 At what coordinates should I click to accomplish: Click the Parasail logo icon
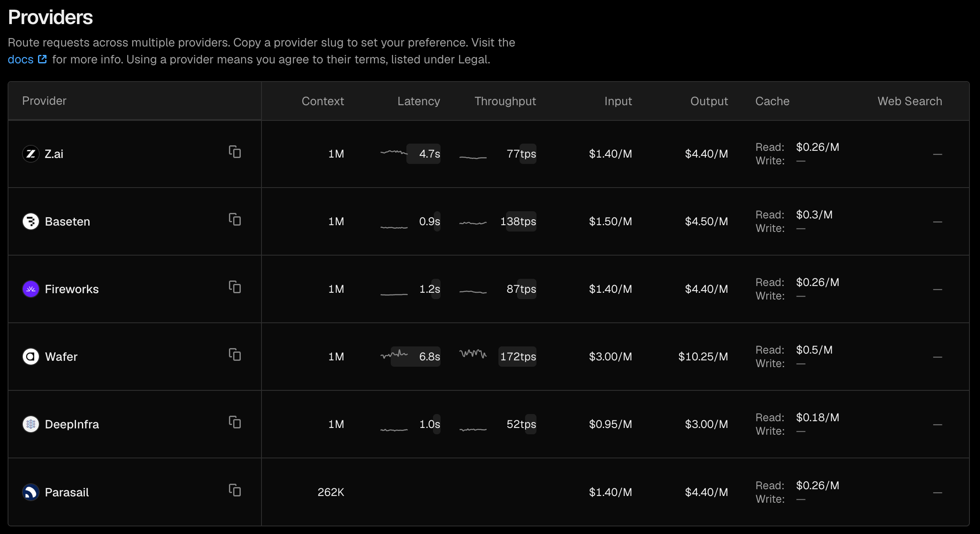tap(31, 492)
